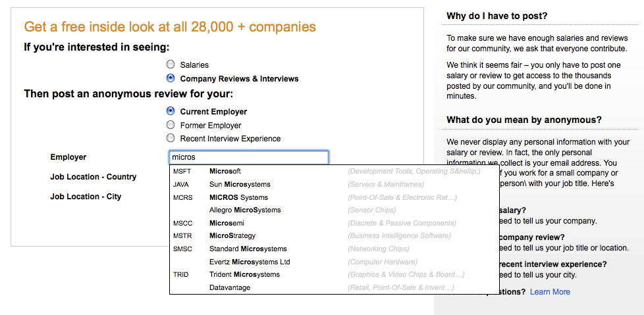Click the Job Location - City label

point(86,197)
